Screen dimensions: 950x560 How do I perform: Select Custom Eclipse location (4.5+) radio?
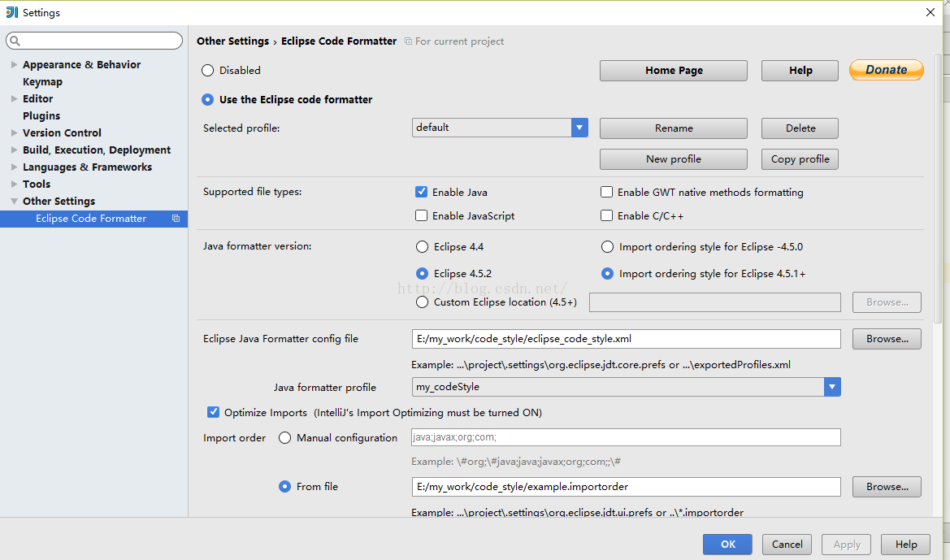(423, 302)
